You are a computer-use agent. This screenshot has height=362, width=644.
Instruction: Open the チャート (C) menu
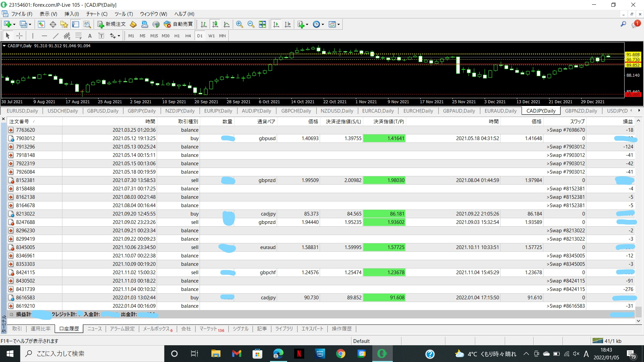tap(97, 14)
